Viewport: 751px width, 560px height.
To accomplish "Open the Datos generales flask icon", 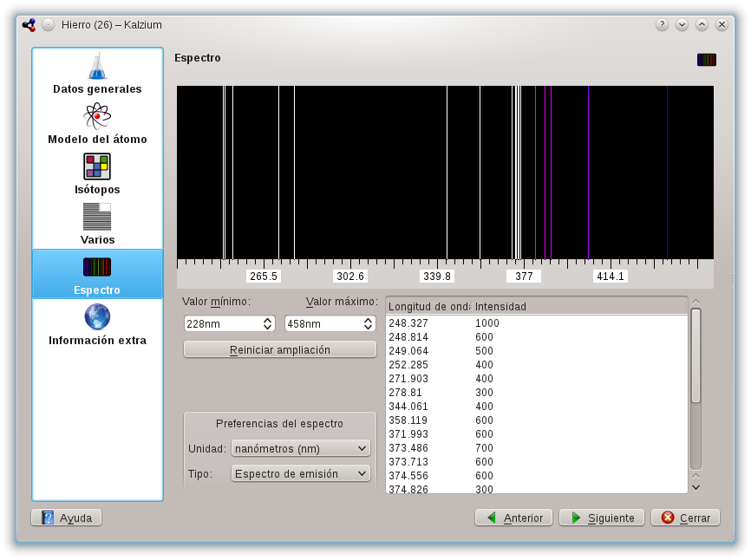I will click(97, 66).
